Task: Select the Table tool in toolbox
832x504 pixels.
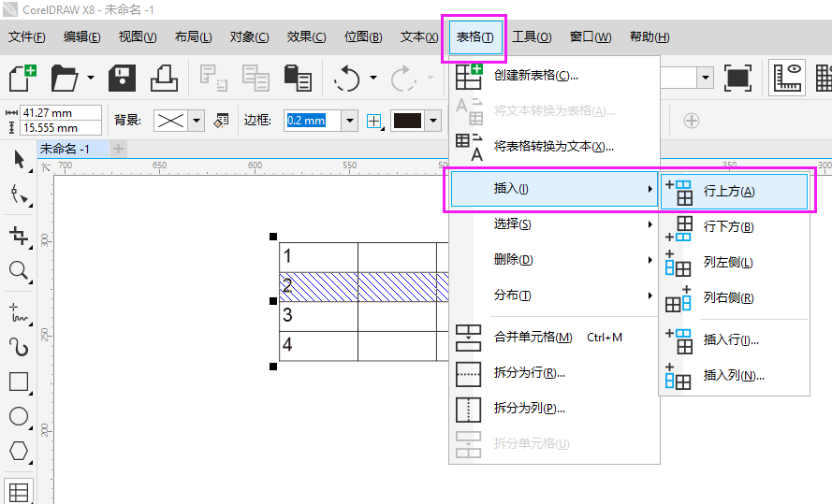Action: (19, 491)
